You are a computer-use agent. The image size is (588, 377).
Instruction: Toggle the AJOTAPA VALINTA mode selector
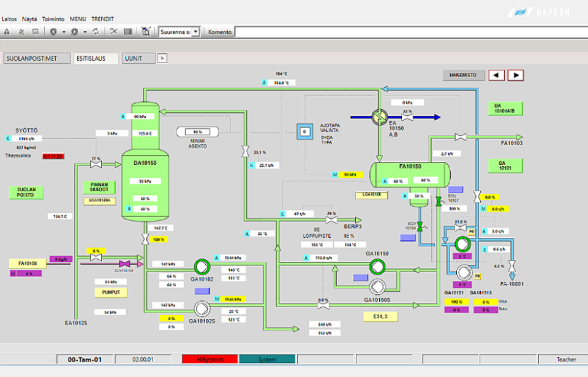tap(304, 132)
